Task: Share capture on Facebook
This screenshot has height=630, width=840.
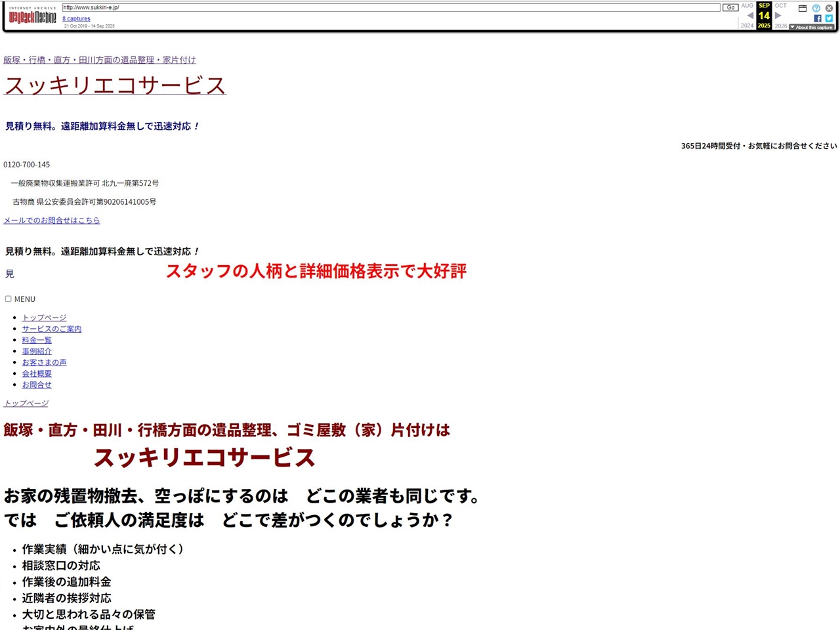Action: pyautogui.click(x=818, y=18)
